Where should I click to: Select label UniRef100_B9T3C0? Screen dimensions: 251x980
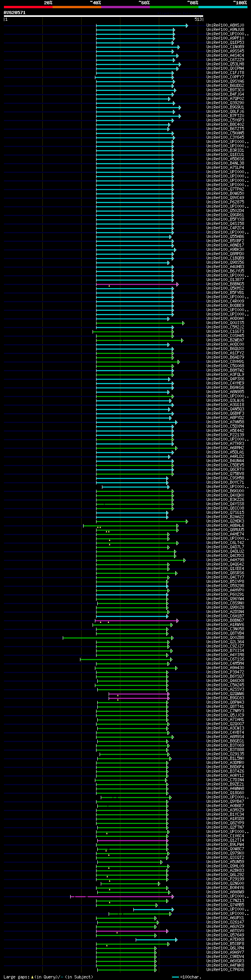pos(225,90)
